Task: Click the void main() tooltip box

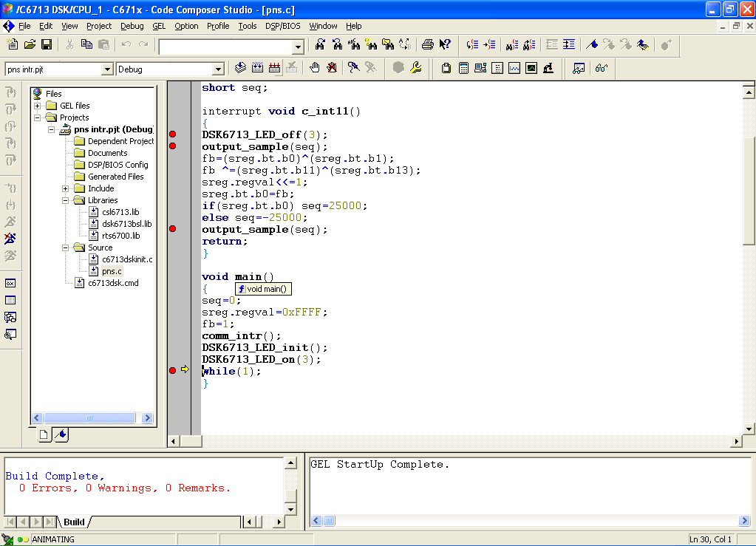Action: (x=263, y=289)
